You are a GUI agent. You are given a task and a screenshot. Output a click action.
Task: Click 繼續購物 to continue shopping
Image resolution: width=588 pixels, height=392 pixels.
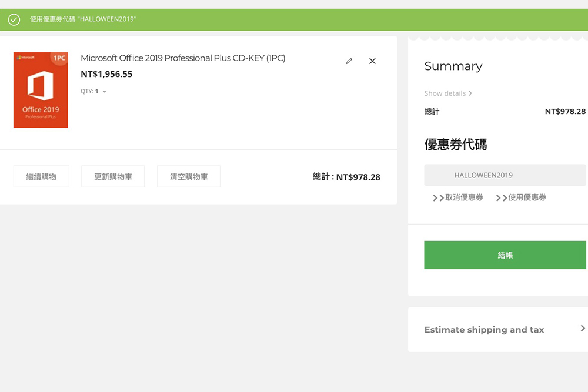click(41, 176)
